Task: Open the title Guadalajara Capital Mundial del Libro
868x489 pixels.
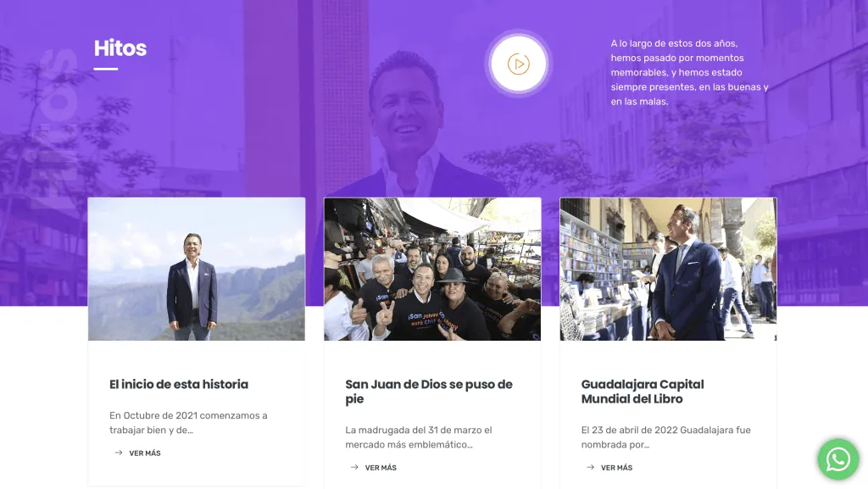Action: tap(643, 391)
